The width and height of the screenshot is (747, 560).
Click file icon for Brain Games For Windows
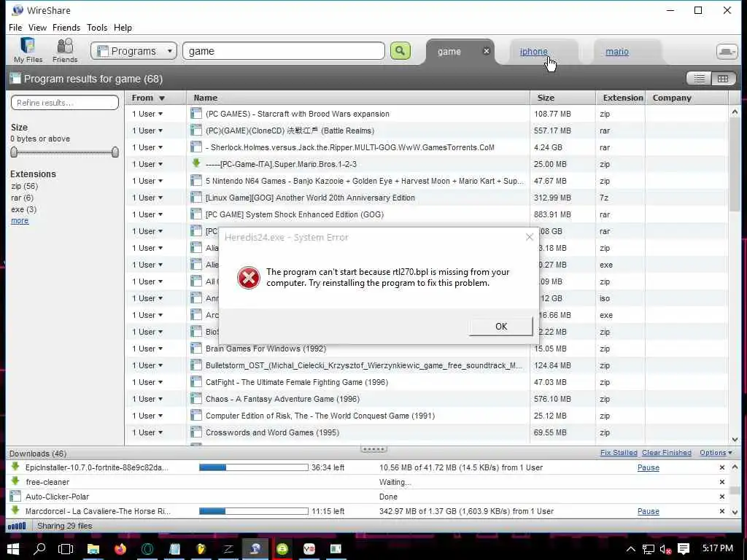pyautogui.click(x=196, y=348)
